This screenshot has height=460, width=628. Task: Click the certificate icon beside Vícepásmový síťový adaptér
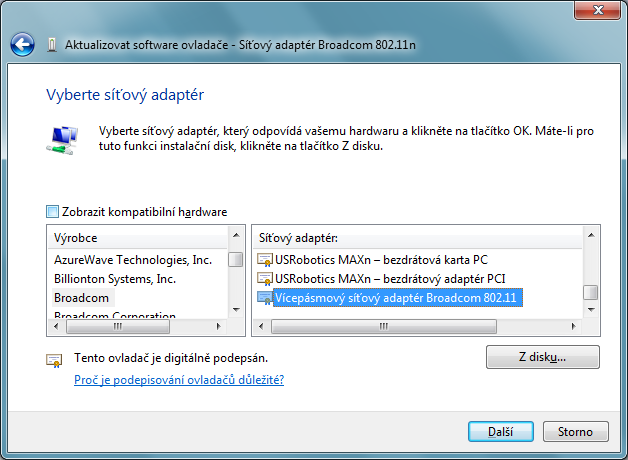point(265,298)
